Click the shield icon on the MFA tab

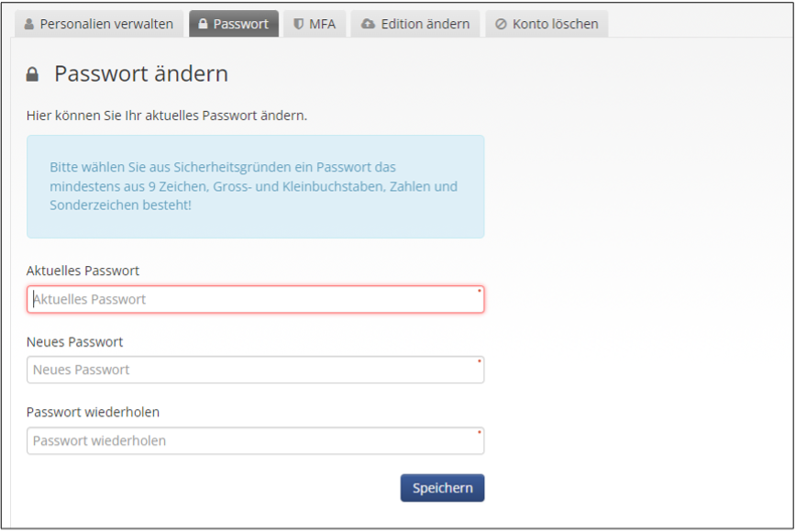[299, 24]
